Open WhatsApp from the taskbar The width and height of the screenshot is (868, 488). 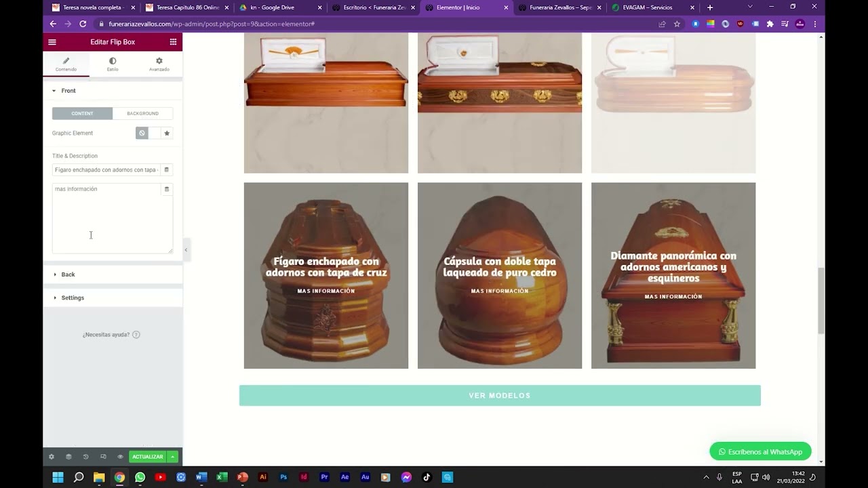(140, 477)
